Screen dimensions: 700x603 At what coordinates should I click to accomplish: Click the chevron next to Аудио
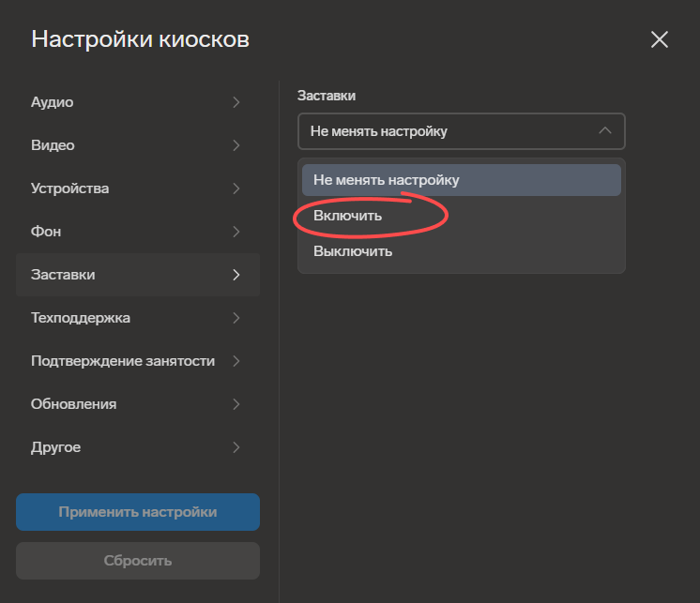point(236,102)
